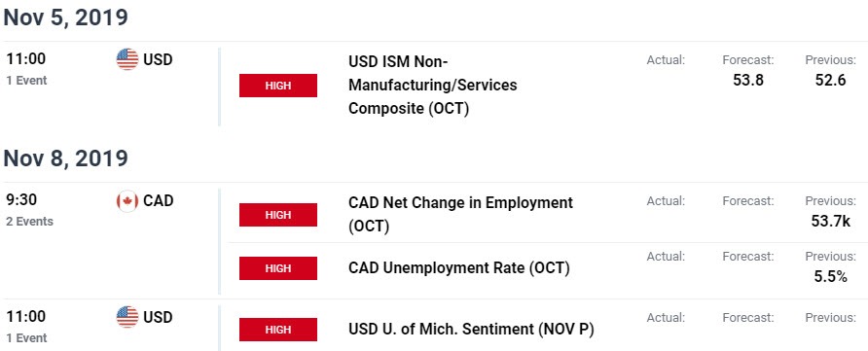868x351 pixels.
Task: Open CAD Unemployment Rate (OCT) event
Action: (459, 268)
